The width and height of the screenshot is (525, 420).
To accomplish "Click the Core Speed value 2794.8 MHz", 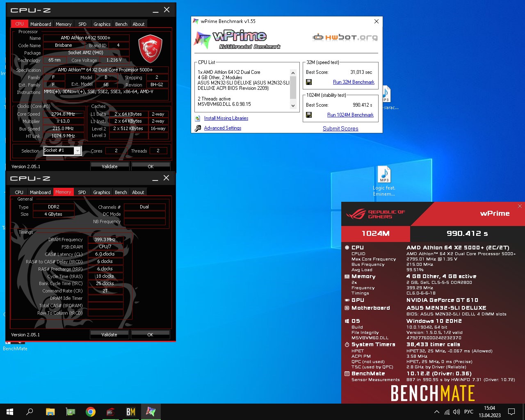I will [x=63, y=114].
